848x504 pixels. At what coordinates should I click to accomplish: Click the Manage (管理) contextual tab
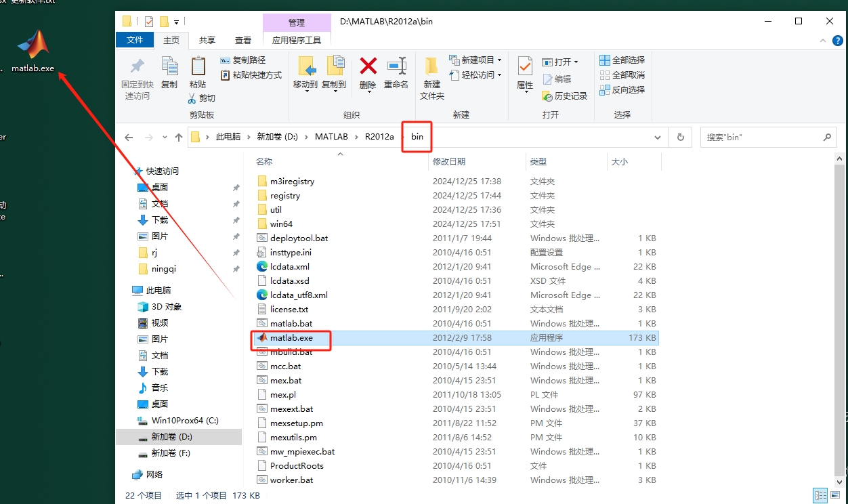[297, 23]
